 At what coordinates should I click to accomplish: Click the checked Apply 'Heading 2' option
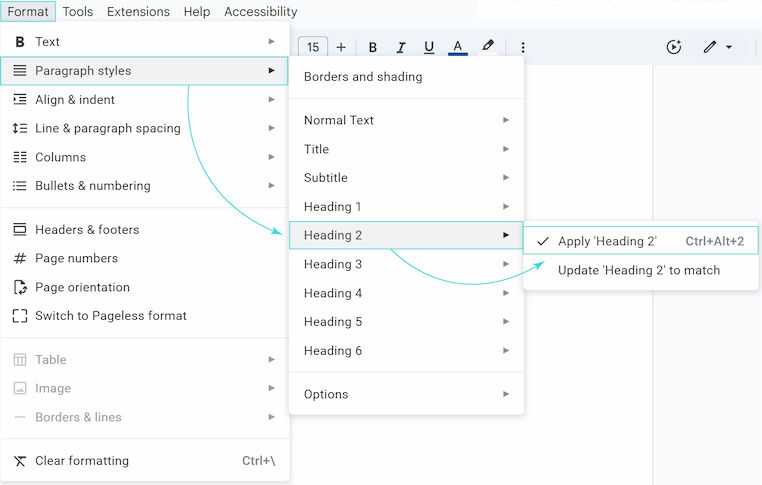coord(641,241)
